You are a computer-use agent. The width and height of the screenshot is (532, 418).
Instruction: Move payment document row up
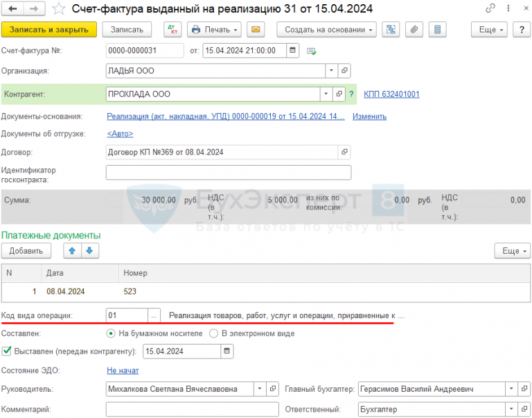72,250
